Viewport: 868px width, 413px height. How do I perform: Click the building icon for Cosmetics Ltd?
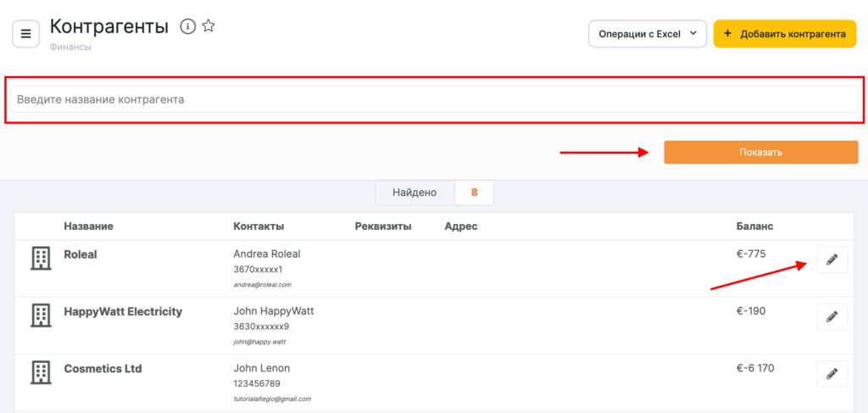pos(41,372)
